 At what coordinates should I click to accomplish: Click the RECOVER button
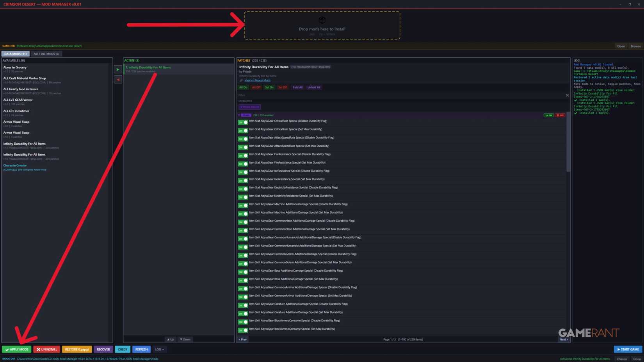[103, 350]
